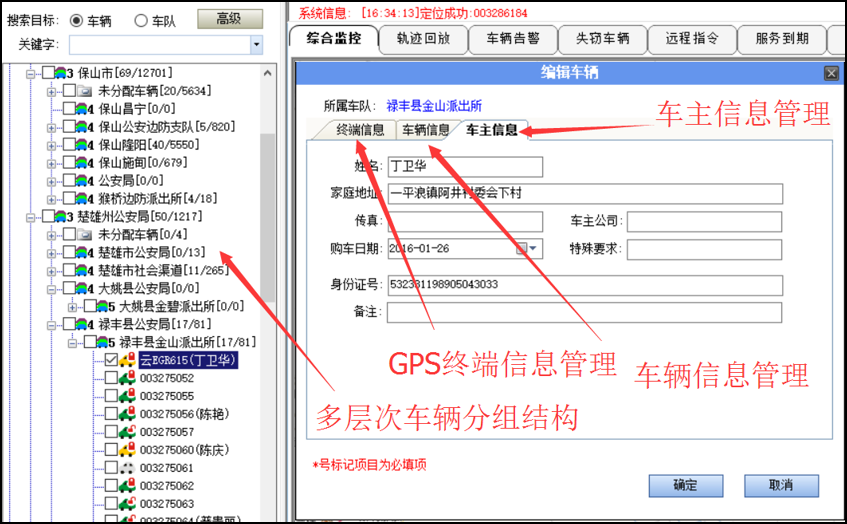Open the 购车日期 date picker dropdown
847x524 pixels.
click(x=534, y=248)
